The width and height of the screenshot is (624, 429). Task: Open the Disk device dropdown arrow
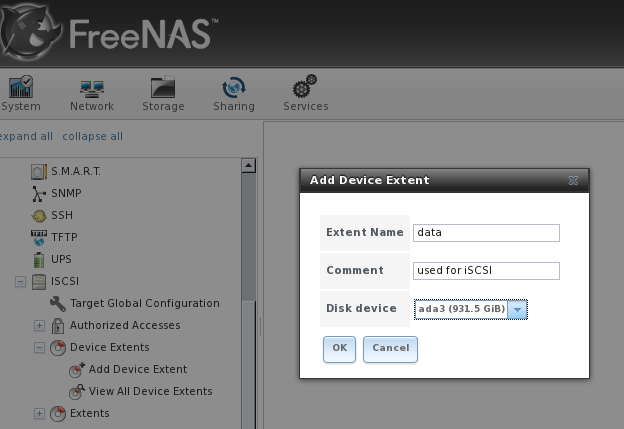click(517, 309)
